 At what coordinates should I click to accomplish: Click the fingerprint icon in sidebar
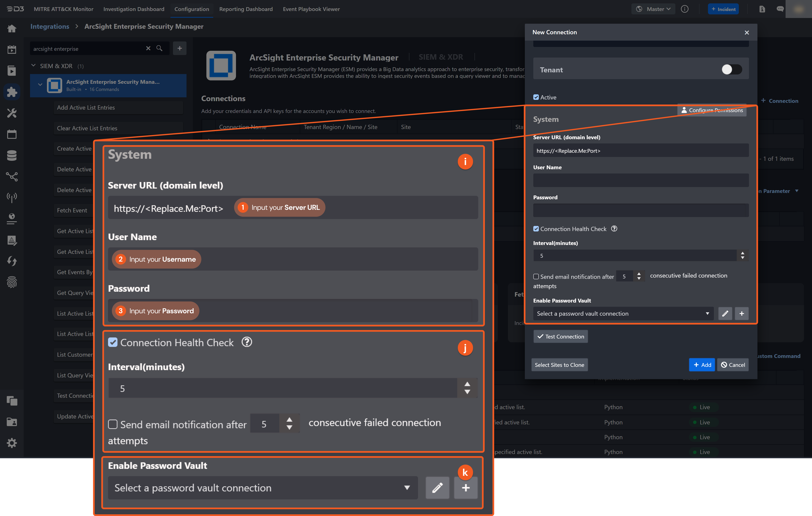click(x=12, y=282)
